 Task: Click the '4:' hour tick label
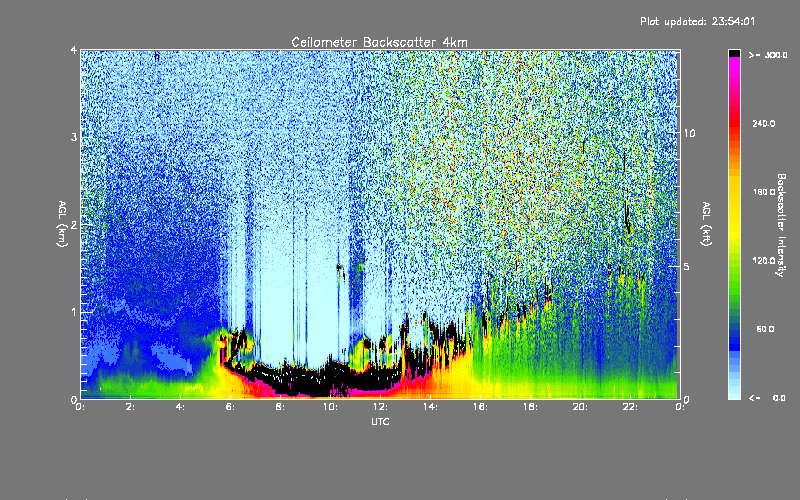pos(180,407)
